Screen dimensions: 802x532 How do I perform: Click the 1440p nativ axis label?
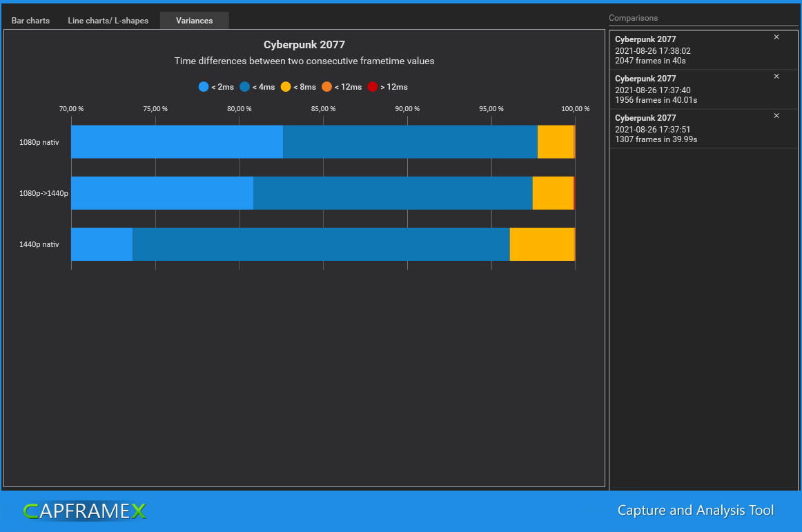pos(39,244)
